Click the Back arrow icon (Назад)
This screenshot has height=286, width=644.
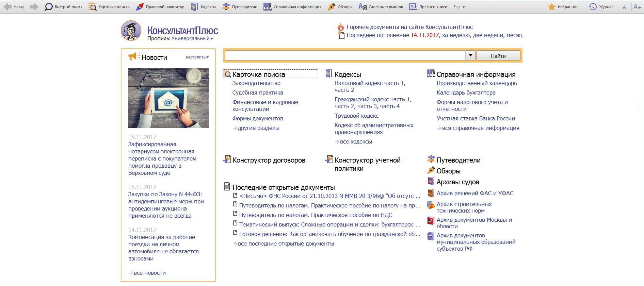pyautogui.click(x=7, y=7)
